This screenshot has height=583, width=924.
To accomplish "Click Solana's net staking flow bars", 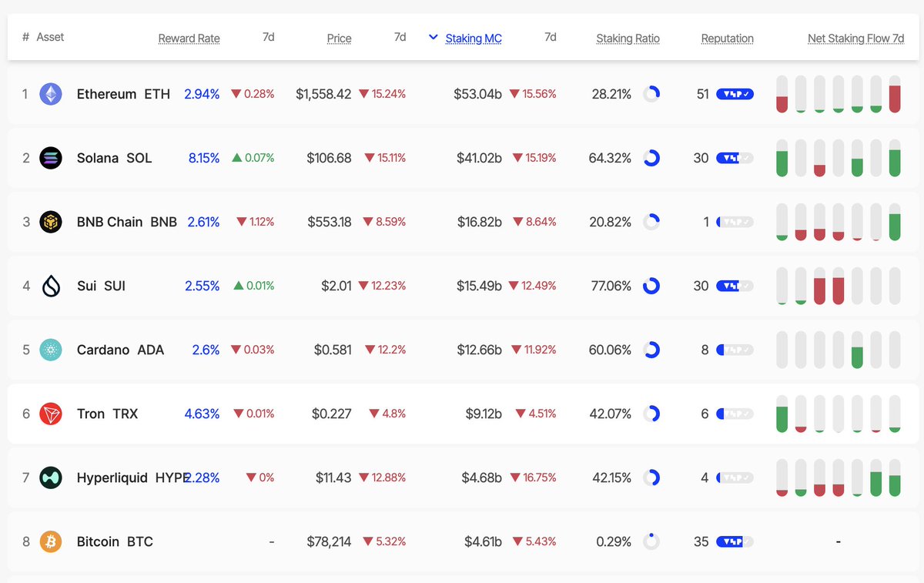I will (839, 158).
